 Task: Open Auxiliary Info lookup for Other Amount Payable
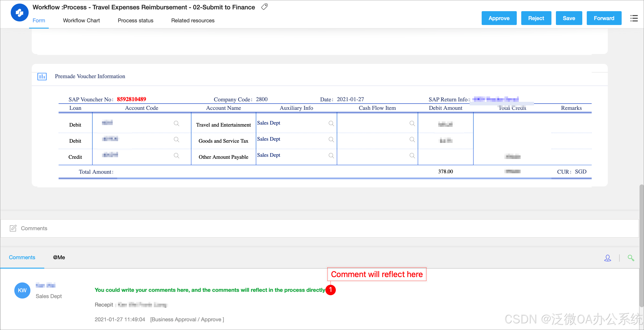(x=331, y=156)
